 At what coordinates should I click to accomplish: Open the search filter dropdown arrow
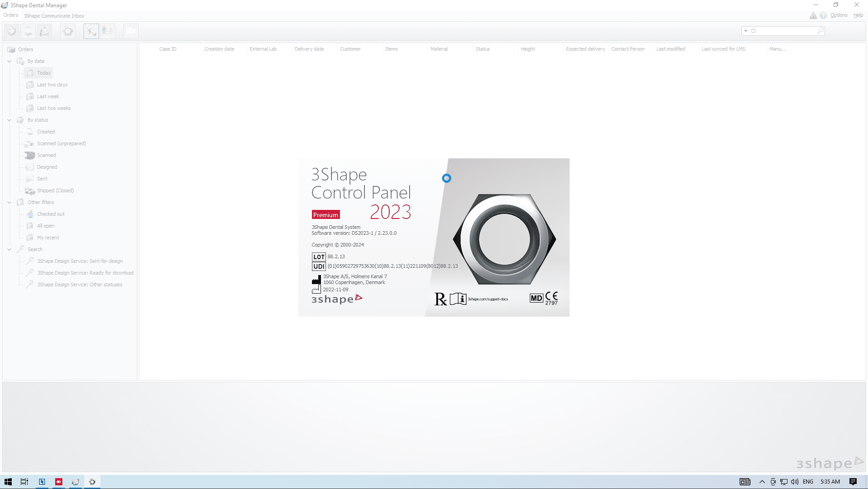(x=745, y=31)
